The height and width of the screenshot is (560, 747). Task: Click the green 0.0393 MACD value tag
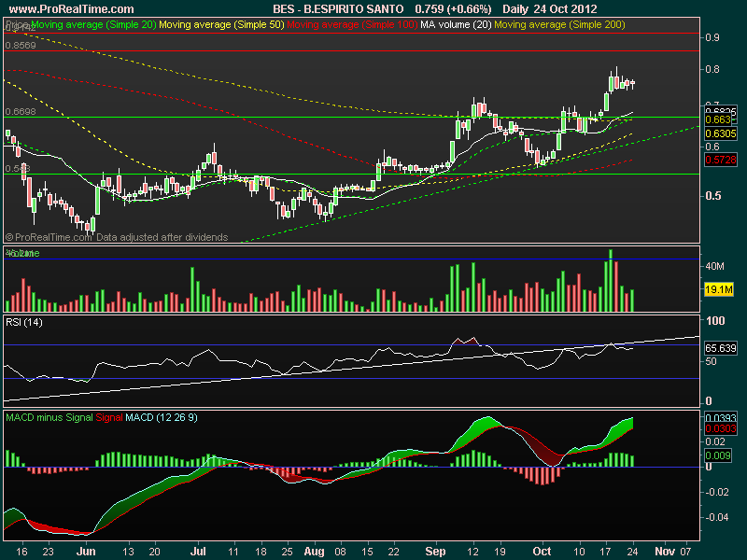pyautogui.click(x=720, y=418)
